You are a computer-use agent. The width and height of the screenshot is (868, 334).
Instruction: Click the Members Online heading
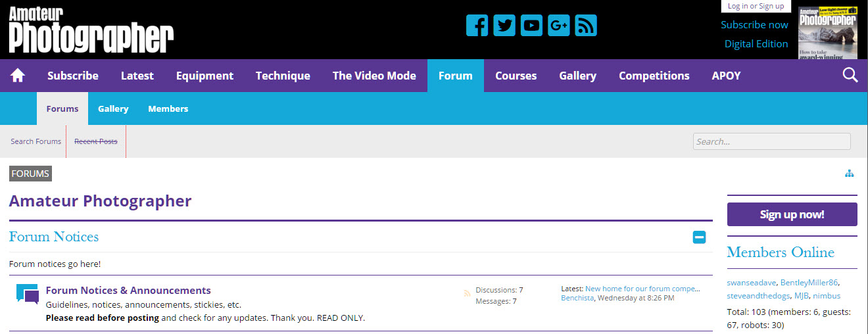tap(781, 252)
